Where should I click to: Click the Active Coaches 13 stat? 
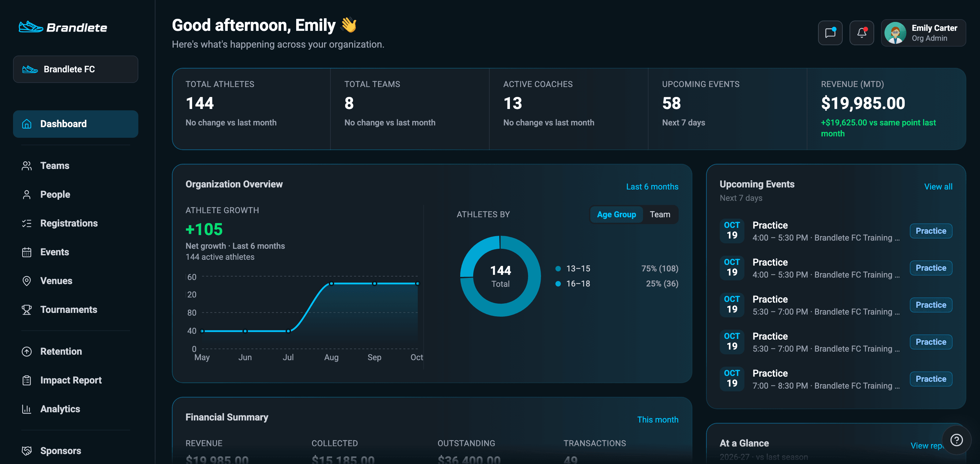(x=513, y=103)
